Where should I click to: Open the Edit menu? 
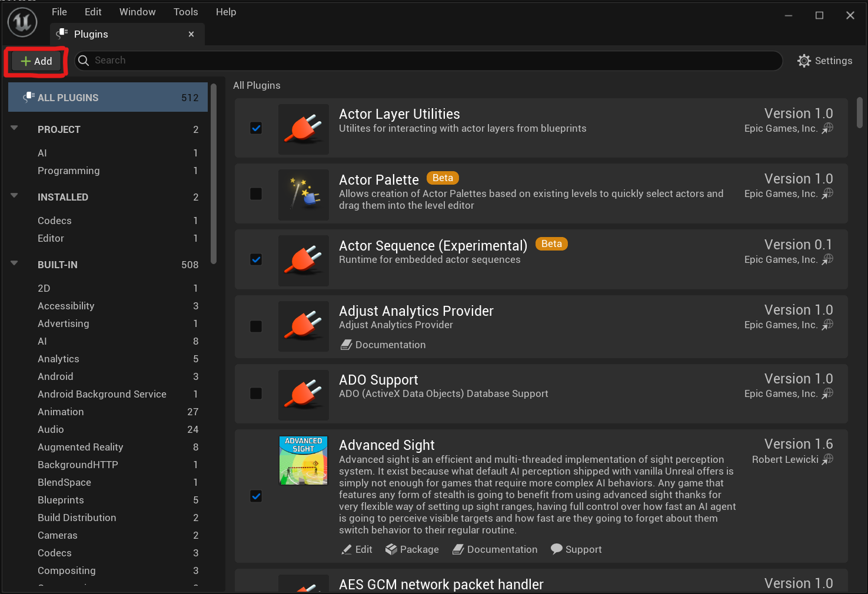(x=93, y=12)
